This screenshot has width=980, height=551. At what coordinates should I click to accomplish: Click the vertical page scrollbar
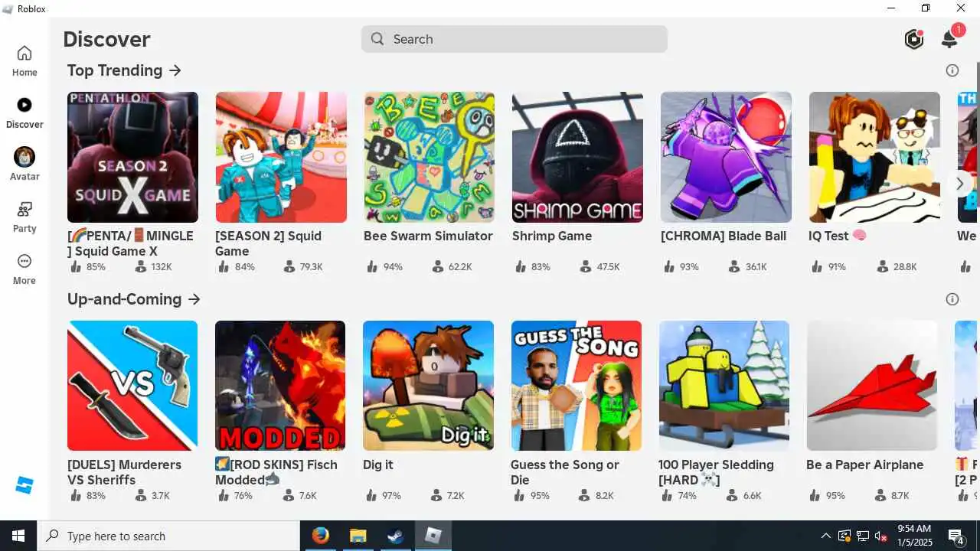coord(977,134)
